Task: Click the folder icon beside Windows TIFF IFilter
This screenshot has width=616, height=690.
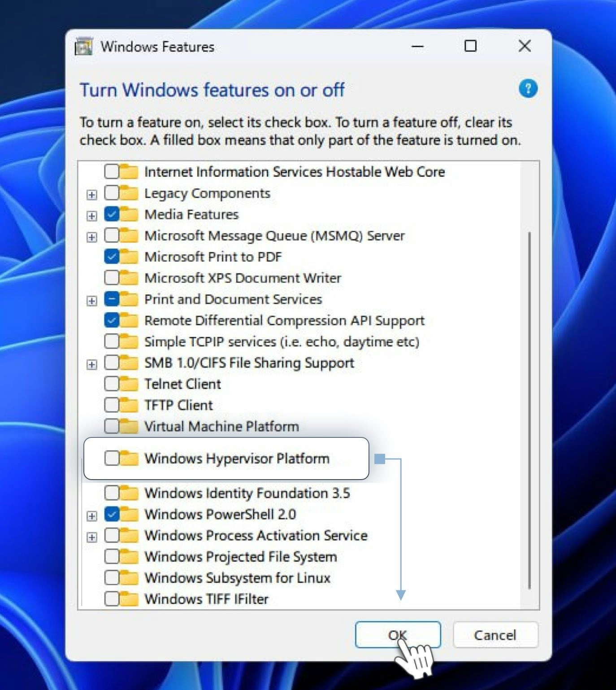Action: (x=129, y=599)
